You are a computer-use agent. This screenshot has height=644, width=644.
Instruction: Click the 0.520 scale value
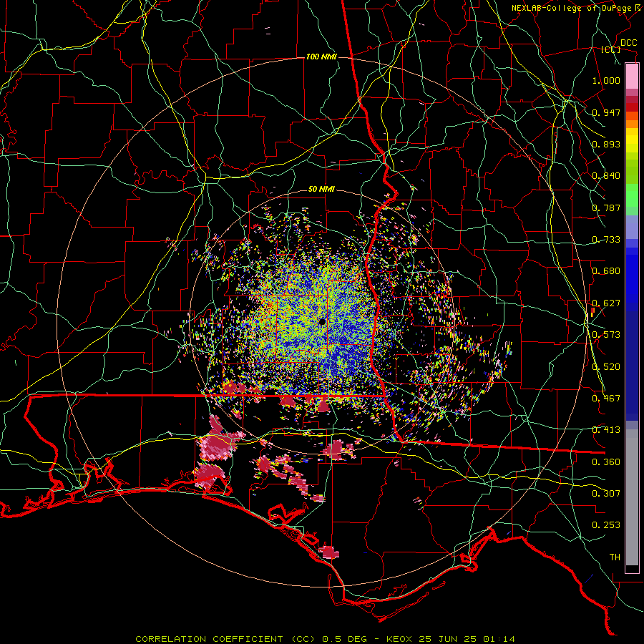(606, 367)
